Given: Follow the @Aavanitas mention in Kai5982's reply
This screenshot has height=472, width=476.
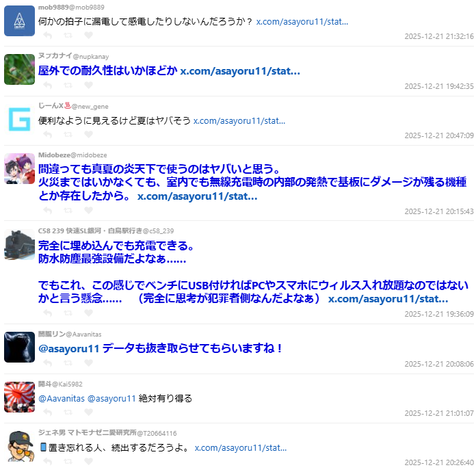Looking at the screenshot, I should coord(62,398).
